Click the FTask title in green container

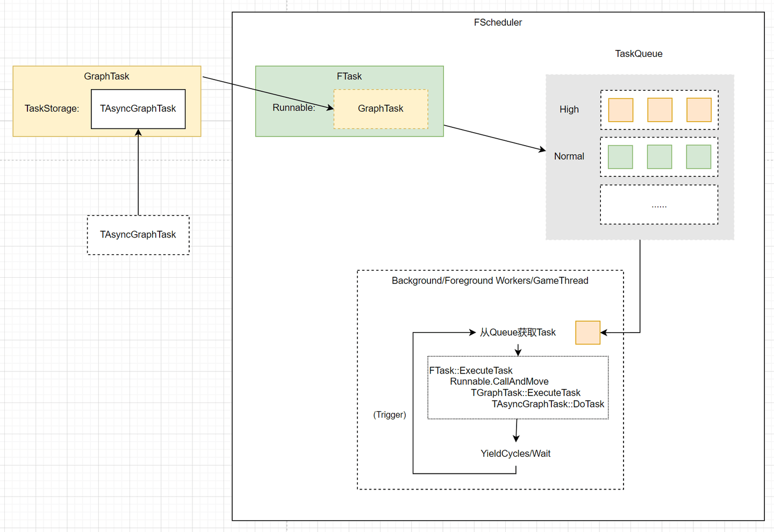[349, 76]
